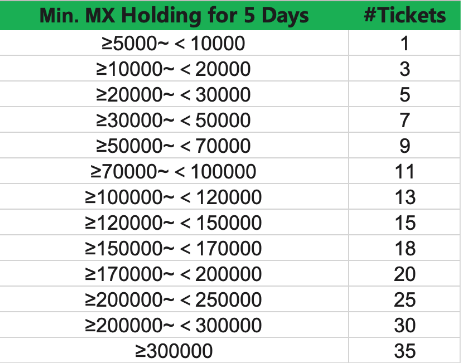Screen dimensions: 462x364
Task: Select the tickets cell showing 35
Action: pyautogui.click(x=405, y=351)
